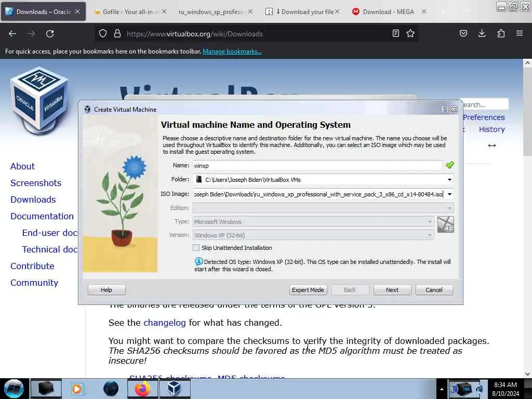Click the padlock site security icon
The width and height of the screenshot is (532, 399).
pos(117,33)
